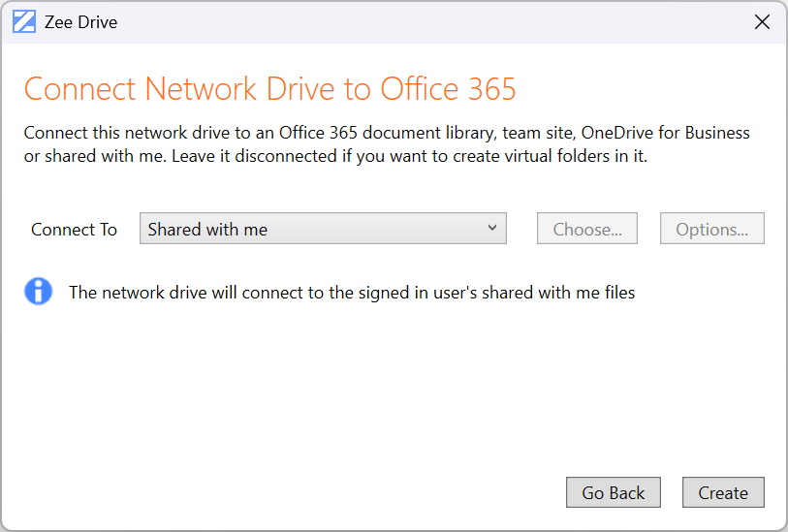Viewport: 788px width, 532px height.
Task: Click the word 'Office 365' in the orange heading
Action: [448, 89]
